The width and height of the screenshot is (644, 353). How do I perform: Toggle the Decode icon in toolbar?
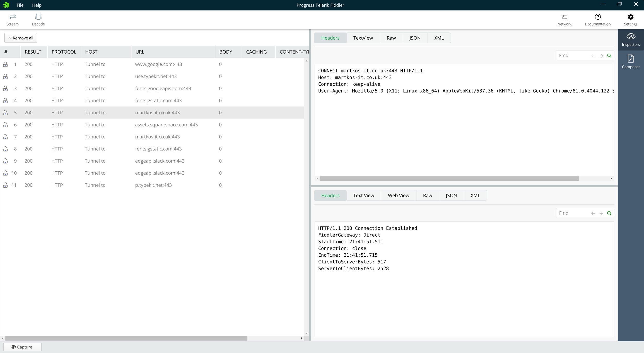(x=38, y=17)
